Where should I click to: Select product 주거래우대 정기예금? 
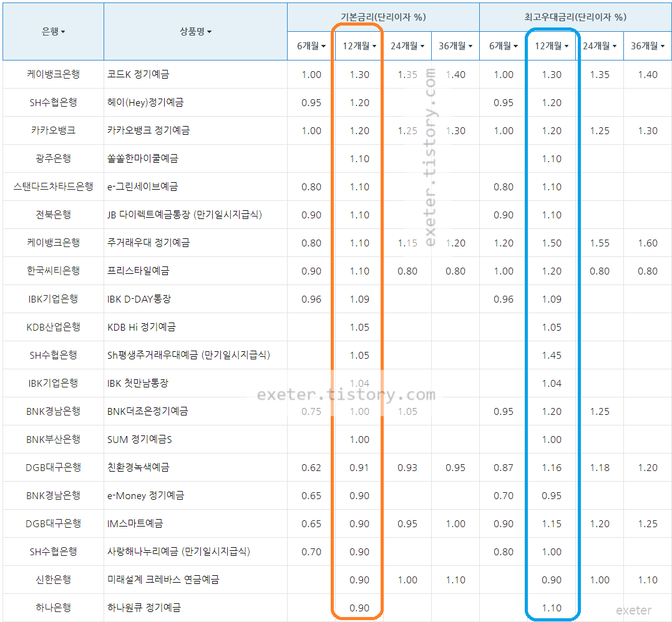click(x=149, y=243)
